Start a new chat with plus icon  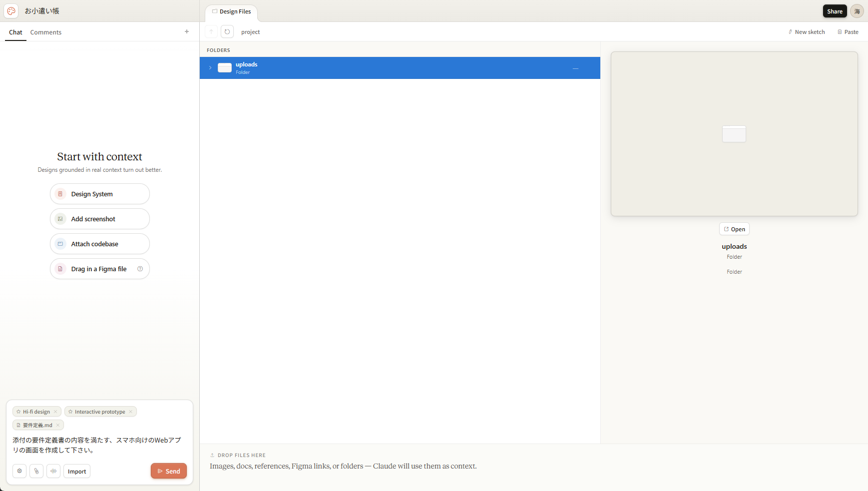[x=187, y=31]
